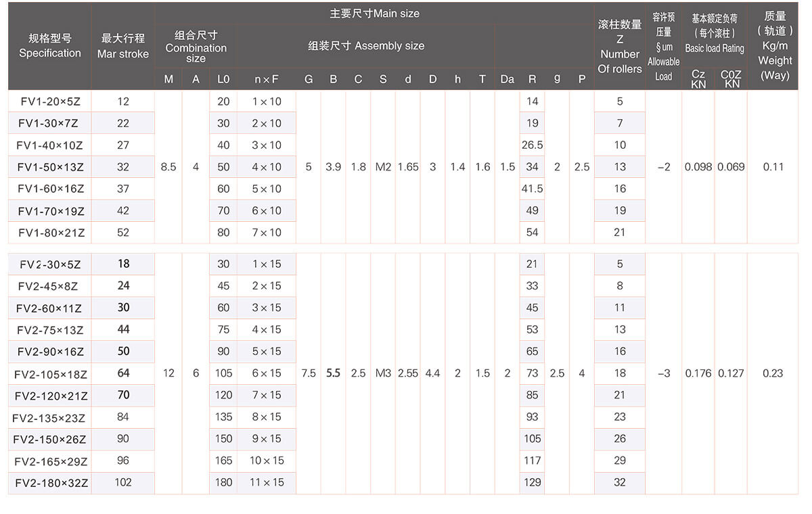Image resolution: width=812 pixels, height=514 pixels.
Task: Select the n×F column header
Action: point(267,79)
